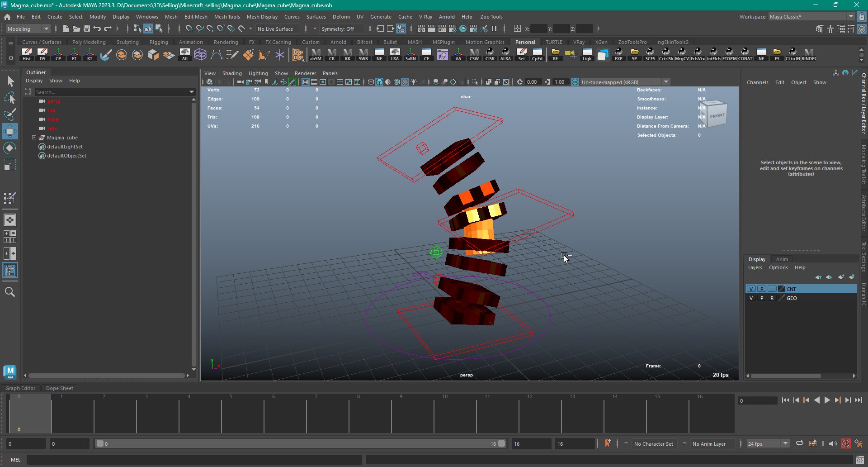Viewport: 868px width, 467px height.
Task: Click the New scene icon
Action: tap(66, 29)
